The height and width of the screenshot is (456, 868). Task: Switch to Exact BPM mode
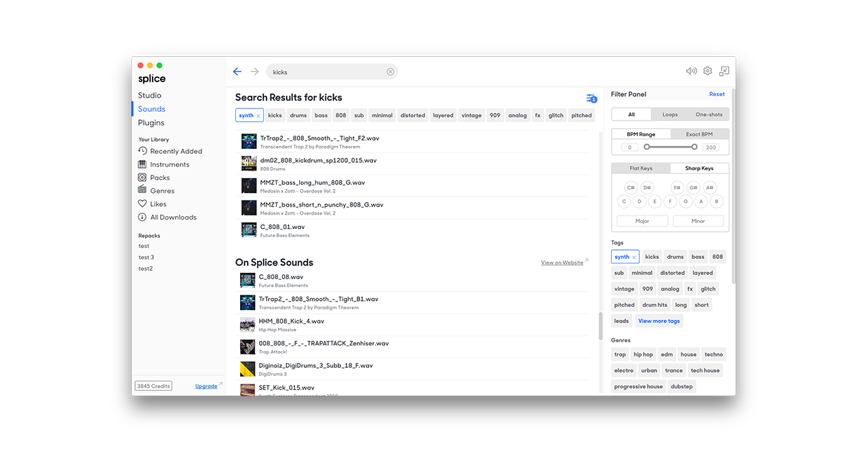pyautogui.click(x=699, y=134)
